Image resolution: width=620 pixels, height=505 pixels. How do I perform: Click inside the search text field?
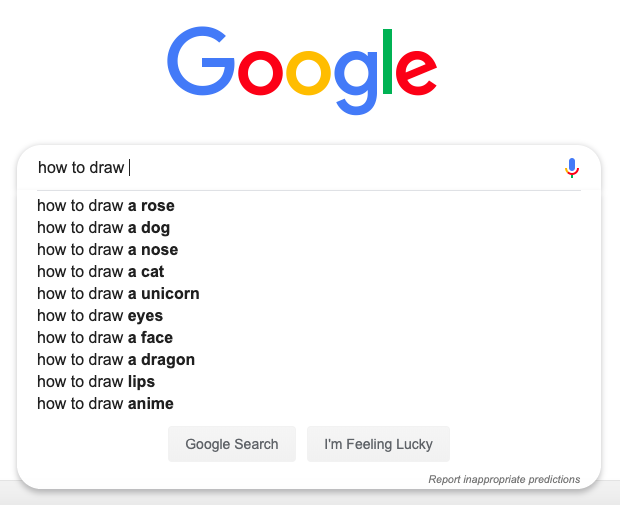pos(300,168)
